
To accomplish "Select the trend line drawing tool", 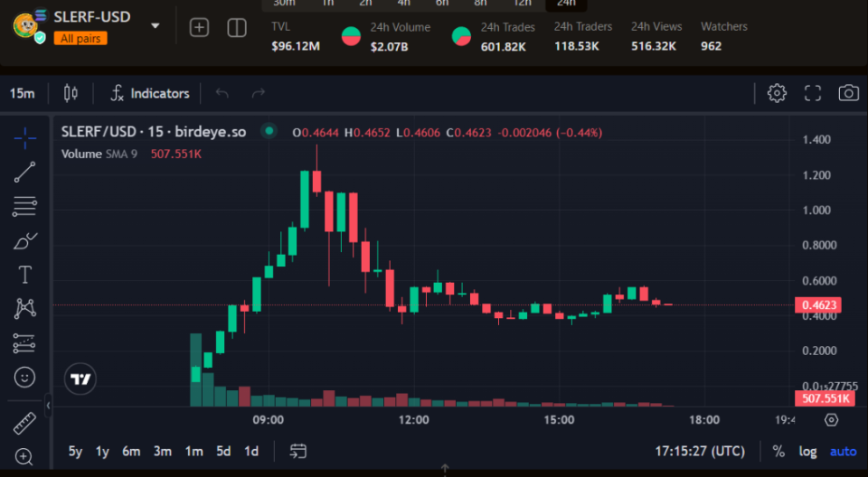I will (x=25, y=172).
